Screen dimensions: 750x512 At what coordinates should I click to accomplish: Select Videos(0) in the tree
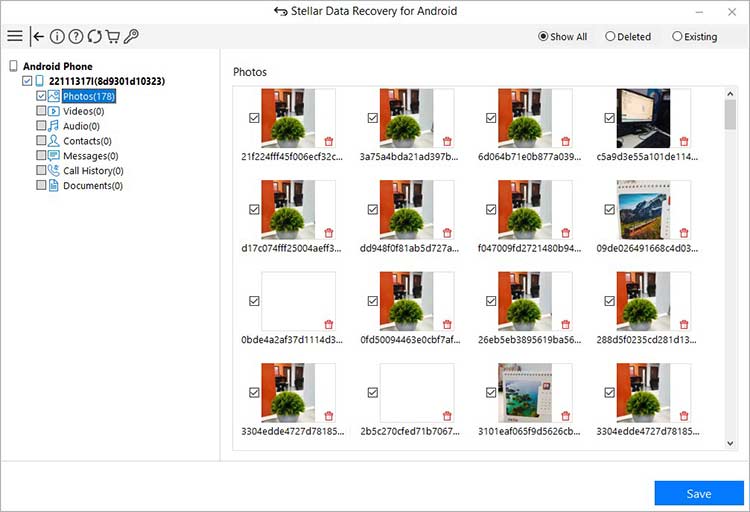tap(84, 111)
